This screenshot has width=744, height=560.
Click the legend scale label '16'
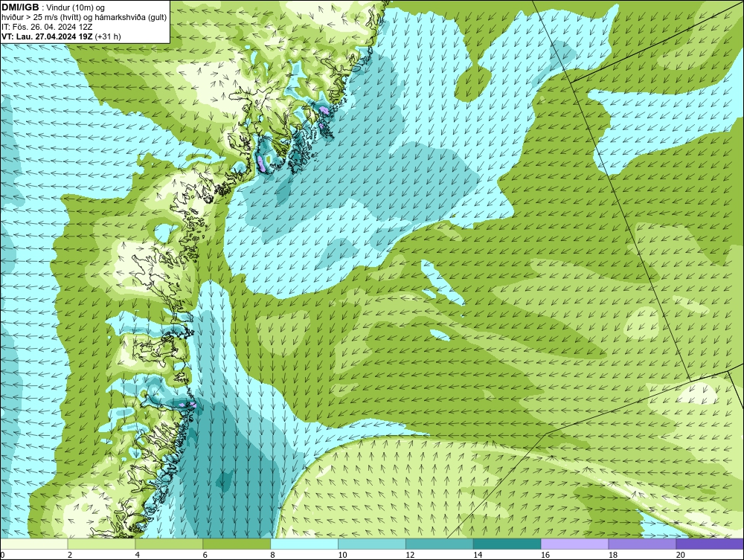[545, 555]
